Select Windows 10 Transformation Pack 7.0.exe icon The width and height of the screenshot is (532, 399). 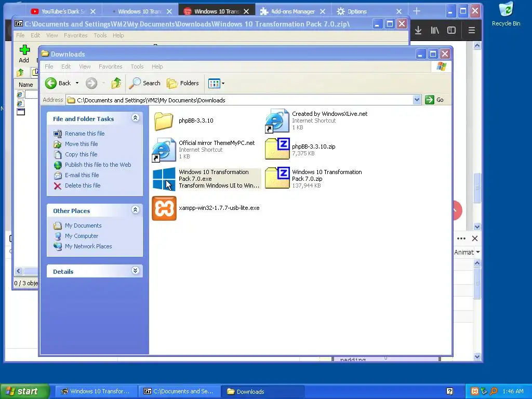pyautogui.click(x=164, y=179)
